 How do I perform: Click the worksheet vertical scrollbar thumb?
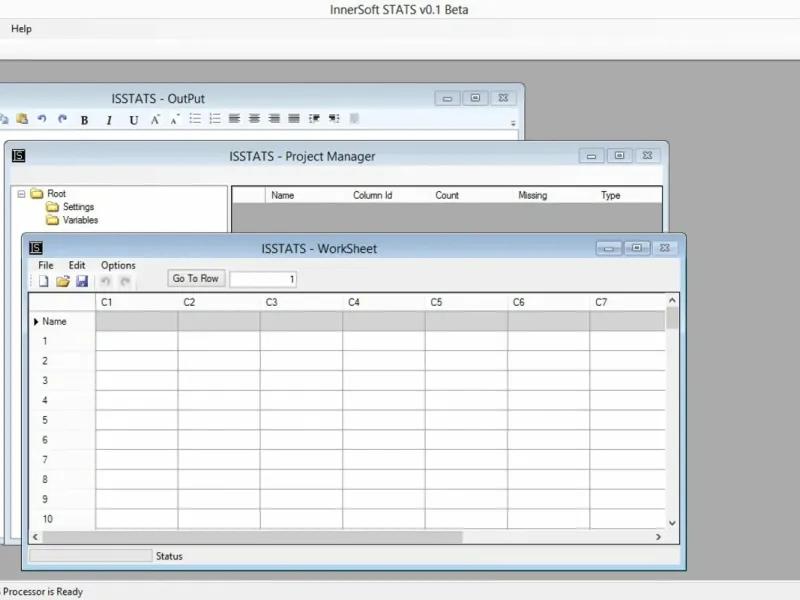point(672,318)
